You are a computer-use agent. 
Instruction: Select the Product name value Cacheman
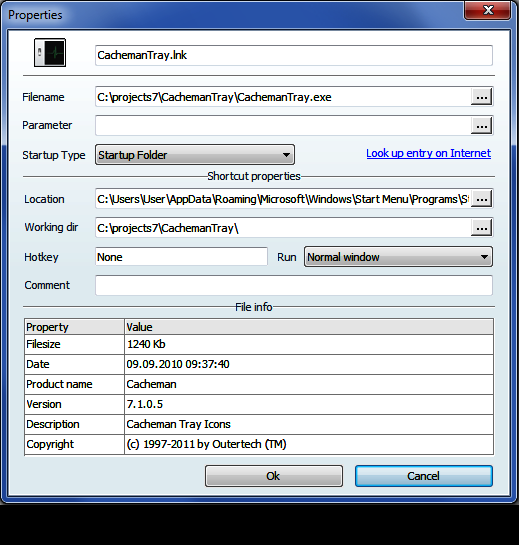point(309,384)
